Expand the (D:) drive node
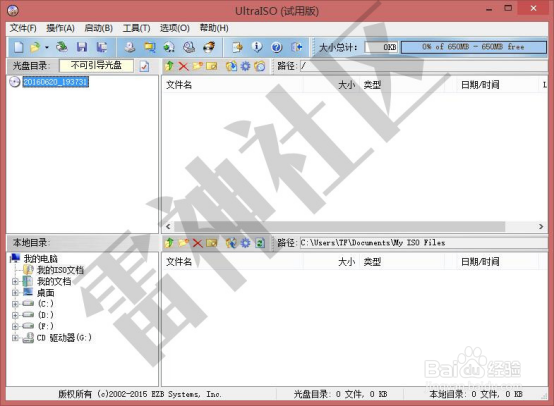 [15, 315]
